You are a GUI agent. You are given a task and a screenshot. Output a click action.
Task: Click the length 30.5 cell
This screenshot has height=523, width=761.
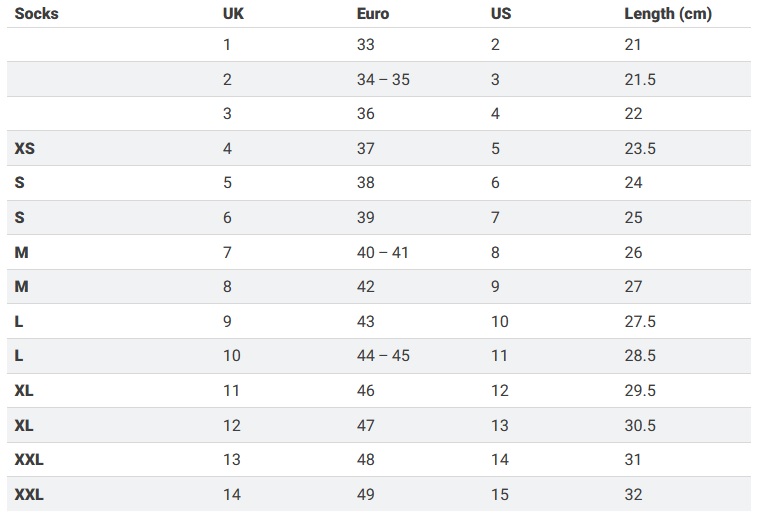[639, 425]
